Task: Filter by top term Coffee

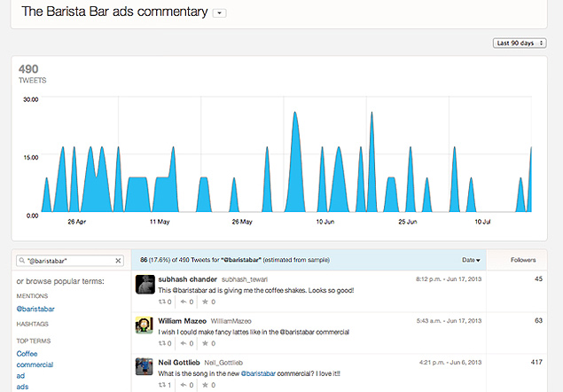Action: [x=27, y=354]
